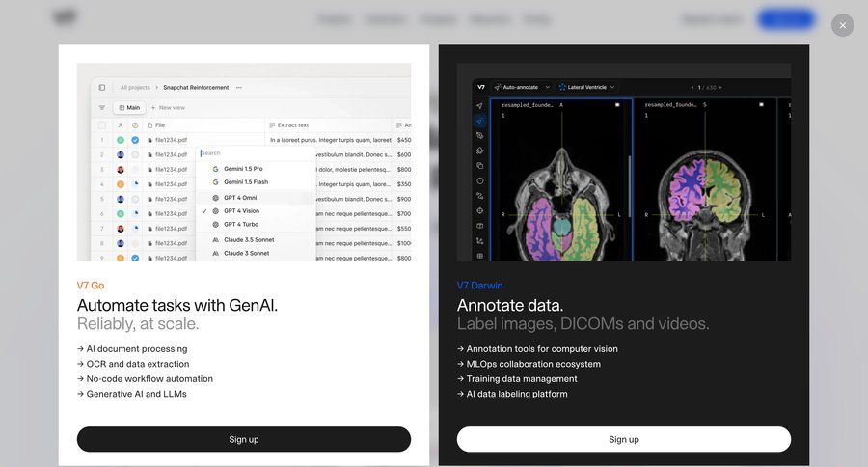Click the 'Annotation tools for computer vision' line
Image resolution: width=868 pixels, height=467 pixels.
537,349
